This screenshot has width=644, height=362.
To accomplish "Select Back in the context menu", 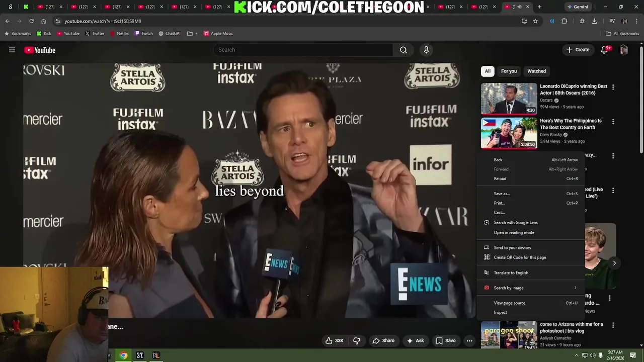I will (x=531, y=160).
